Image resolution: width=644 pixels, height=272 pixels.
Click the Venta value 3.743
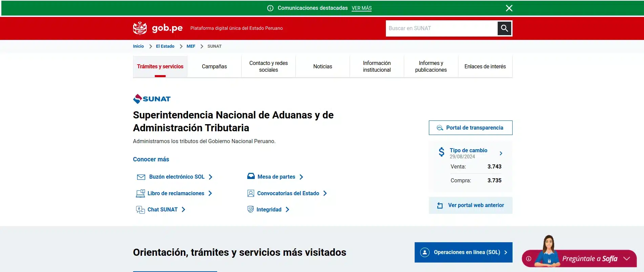494,166
